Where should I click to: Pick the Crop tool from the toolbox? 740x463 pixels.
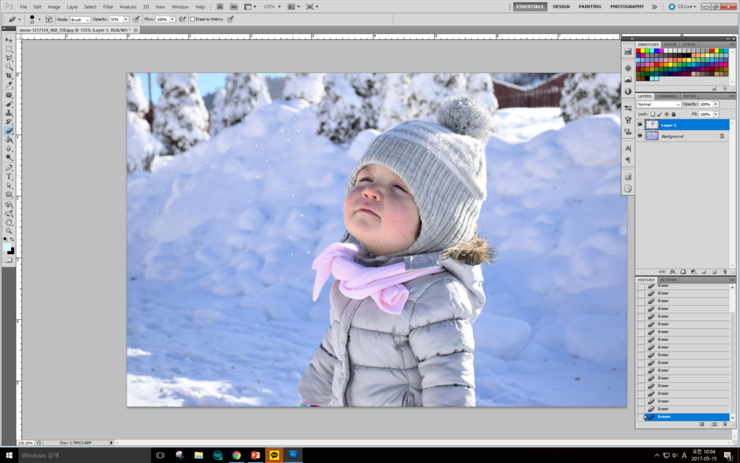pyautogui.click(x=9, y=76)
